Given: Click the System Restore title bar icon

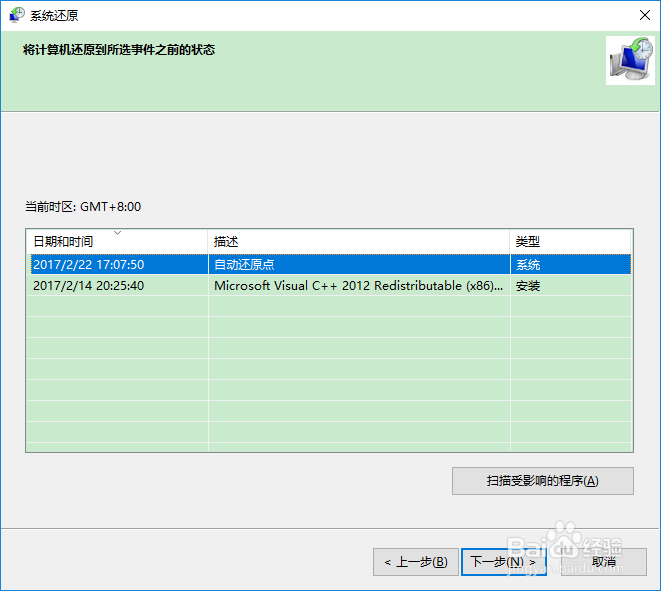Looking at the screenshot, I should [x=17, y=15].
